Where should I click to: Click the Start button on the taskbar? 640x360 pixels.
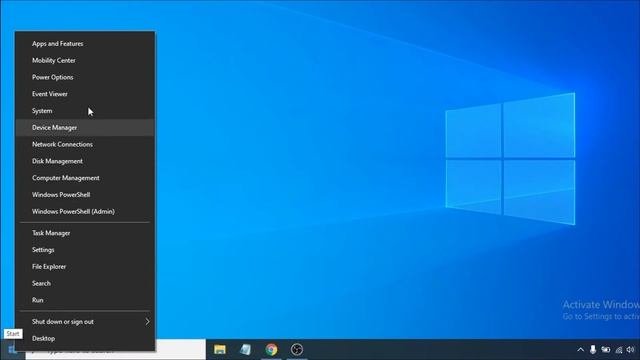click(x=11, y=350)
